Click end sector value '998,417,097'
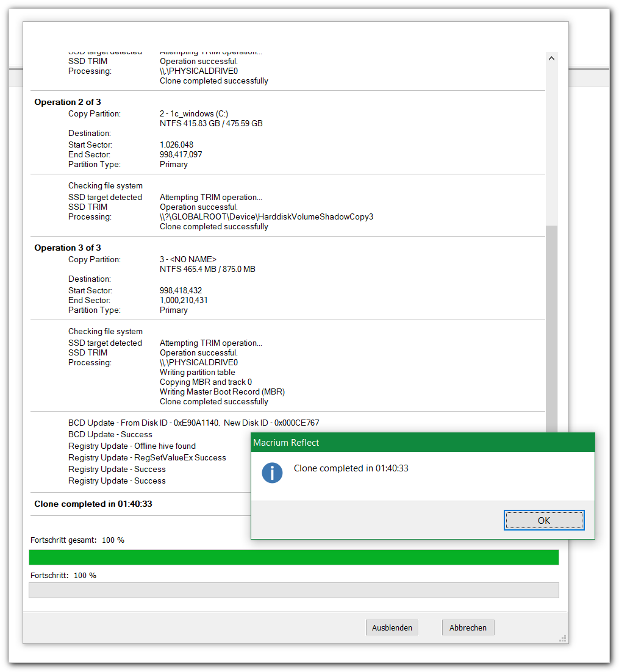The width and height of the screenshot is (619, 672). click(x=181, y=154)
